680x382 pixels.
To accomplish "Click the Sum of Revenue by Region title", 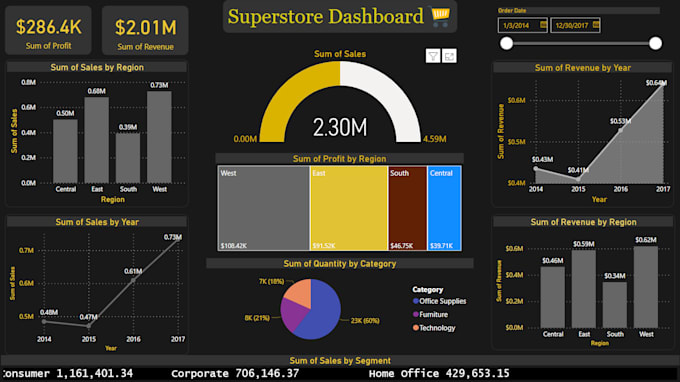I will pos(584,222).
